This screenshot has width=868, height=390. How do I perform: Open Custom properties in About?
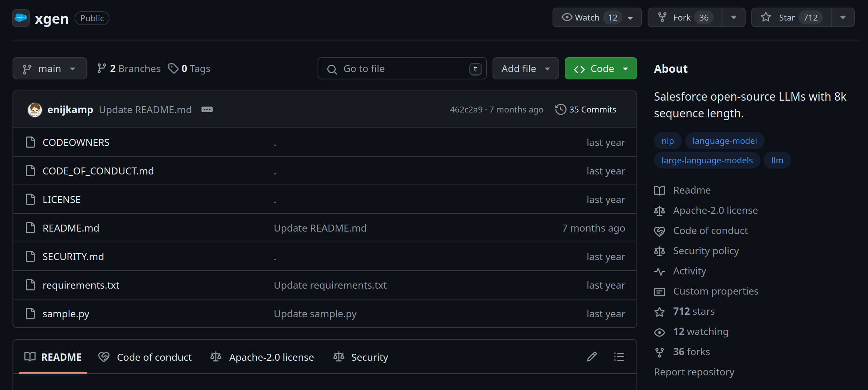pyautogui.click(x=707, y=291)
